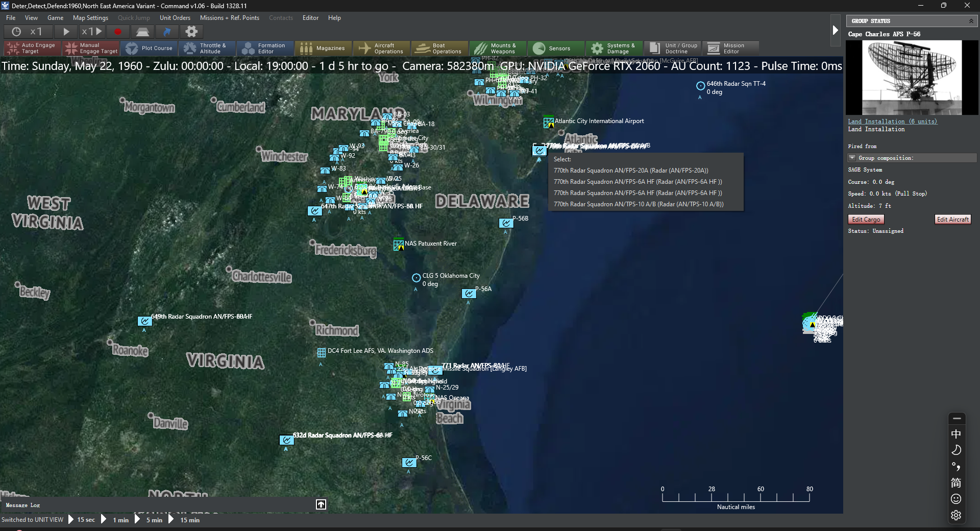Click the Cape Charles radar photo thumbnail
The width and height of the screenshot is (980, 531).
coord(912,78)
